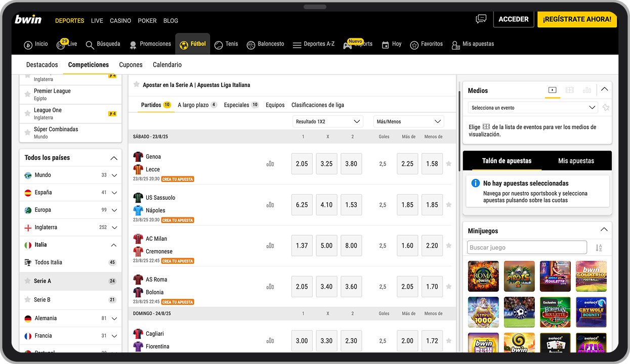Image resolution: width=630 pixels, height=364 pixels.
Task: Select Todos Italia in sidebar
Action: 70,262
